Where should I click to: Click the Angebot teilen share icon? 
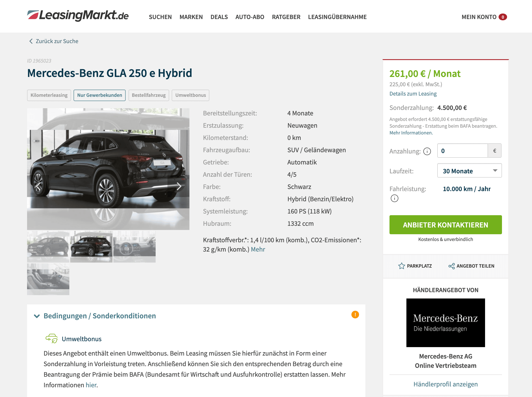coord(451,266)
